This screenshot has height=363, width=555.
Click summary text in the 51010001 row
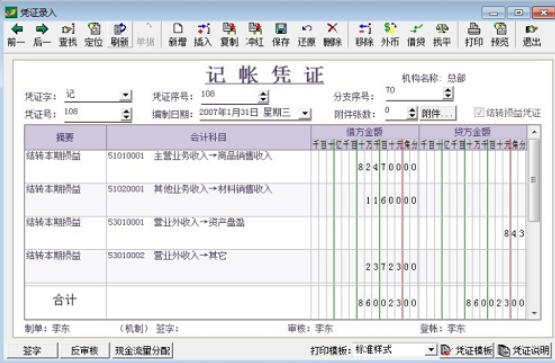53,156
